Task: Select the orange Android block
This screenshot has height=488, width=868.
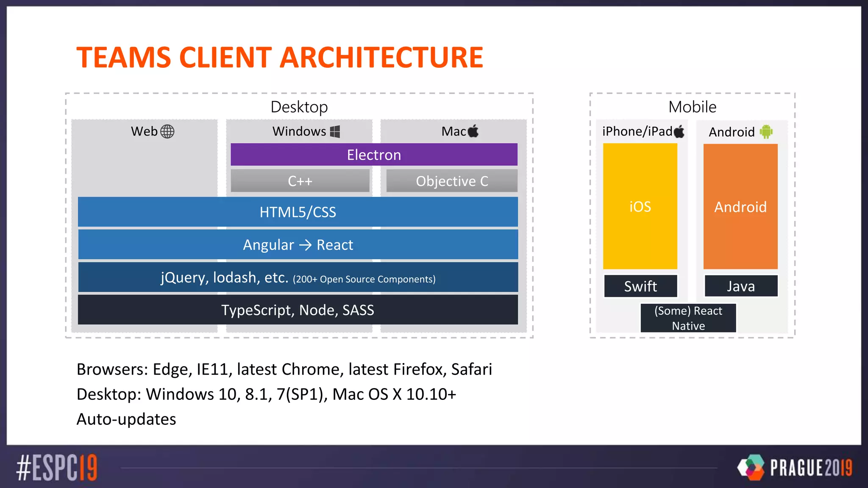Action: coord(740,207)
